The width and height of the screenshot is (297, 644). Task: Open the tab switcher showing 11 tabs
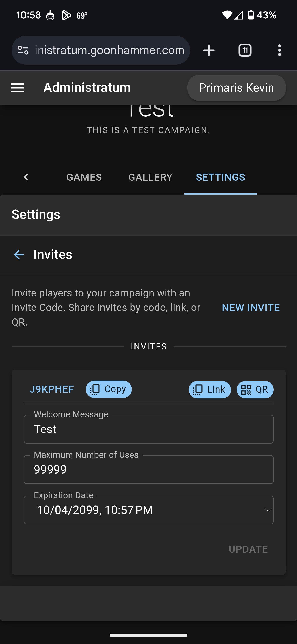click(x=245, y=50)
